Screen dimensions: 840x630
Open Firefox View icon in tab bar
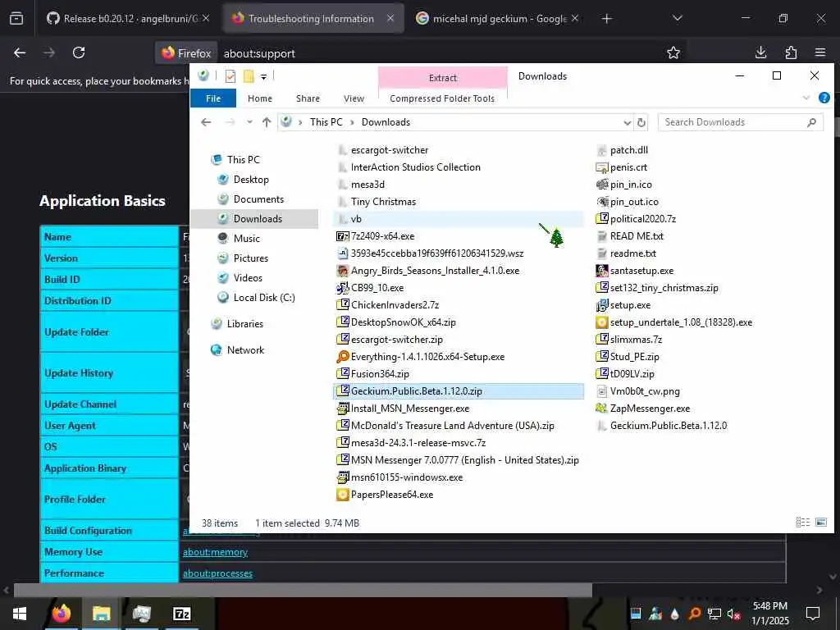(16, 19)
